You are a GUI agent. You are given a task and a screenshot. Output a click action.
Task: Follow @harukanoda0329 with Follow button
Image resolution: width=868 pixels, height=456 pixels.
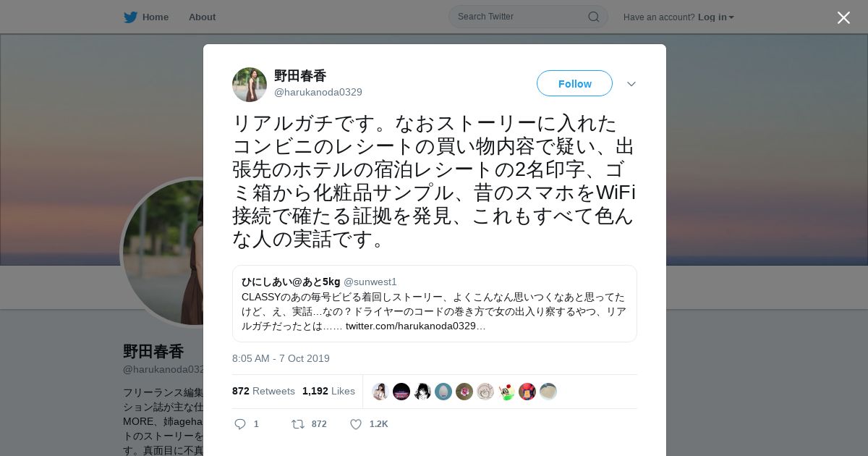click(x=574, y=83)
